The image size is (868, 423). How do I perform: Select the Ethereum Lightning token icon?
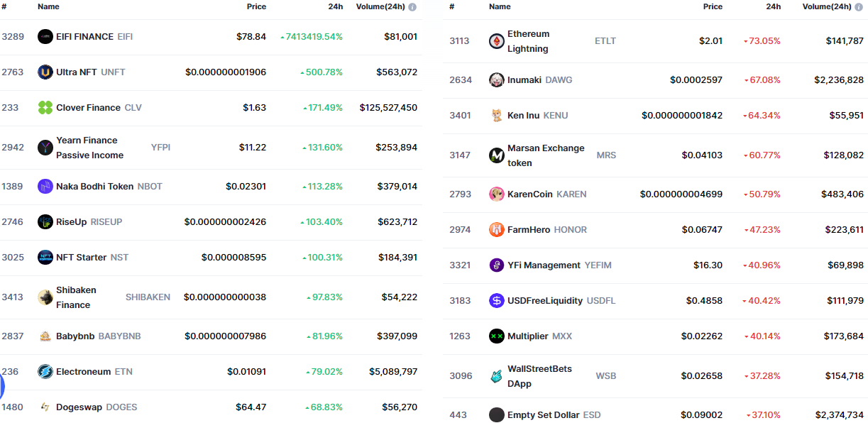pos(497,41)
